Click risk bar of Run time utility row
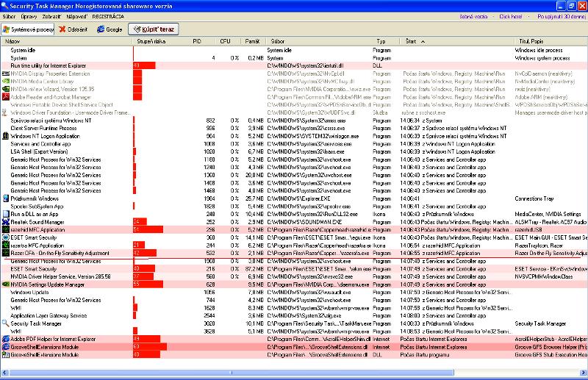The height and width of the screenshot is (380, 588). point(144,65)
